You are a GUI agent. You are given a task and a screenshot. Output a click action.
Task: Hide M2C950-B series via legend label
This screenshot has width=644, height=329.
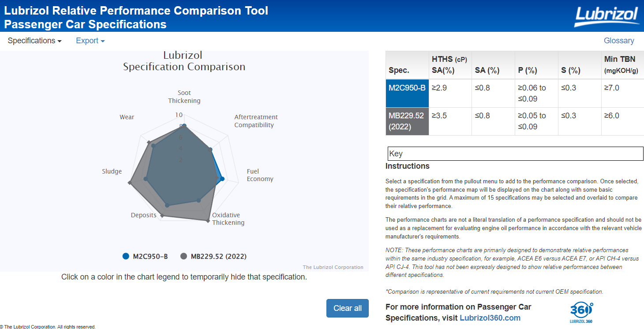(150, 257)
